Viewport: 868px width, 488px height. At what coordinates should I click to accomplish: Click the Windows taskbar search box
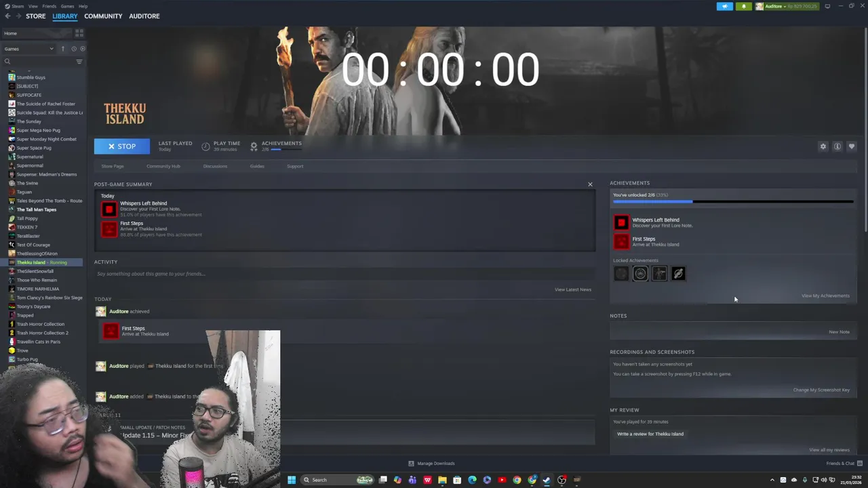[337, 480]
